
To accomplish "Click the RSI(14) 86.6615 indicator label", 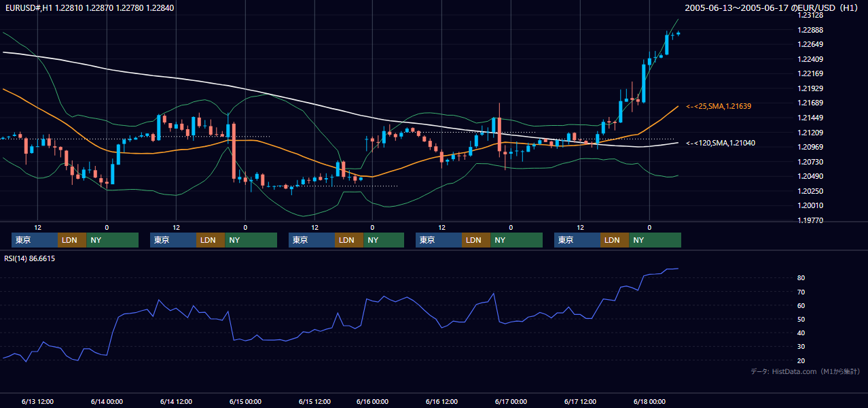I will (29, 258).
